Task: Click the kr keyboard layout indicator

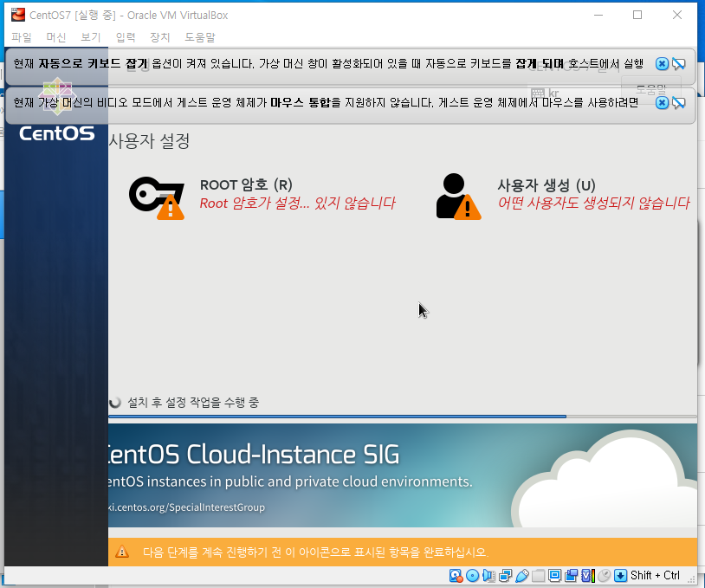Action: coord(545,93)
